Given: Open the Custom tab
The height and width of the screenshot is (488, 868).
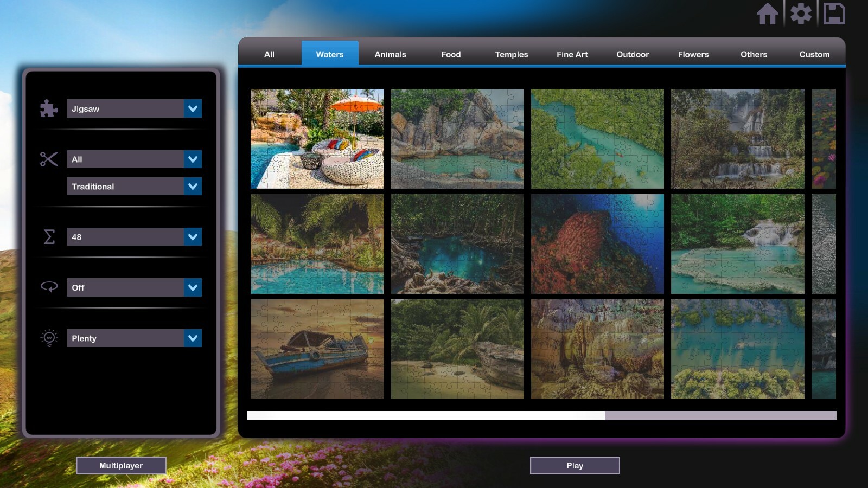Looking at the screenshot, I should [814, 54].
